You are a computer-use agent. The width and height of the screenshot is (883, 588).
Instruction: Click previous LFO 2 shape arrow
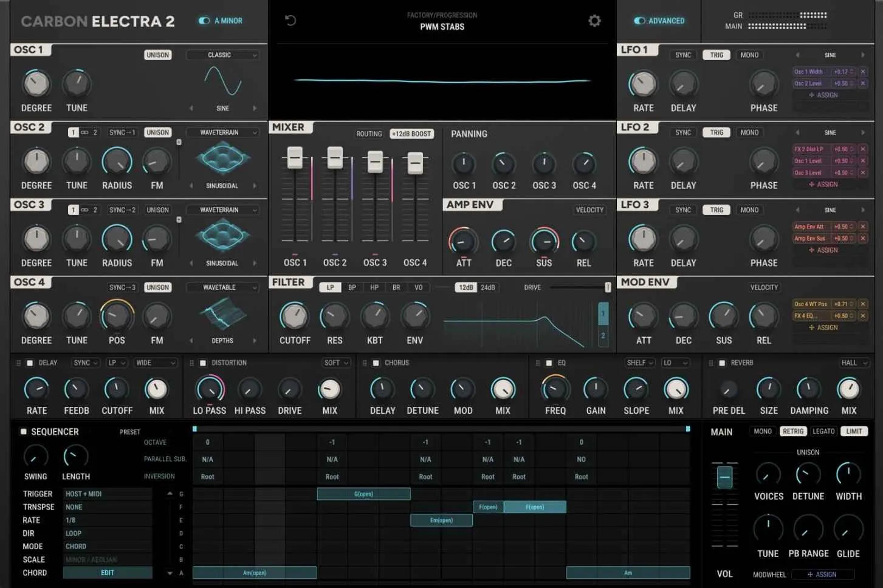(x=797, y=132)
